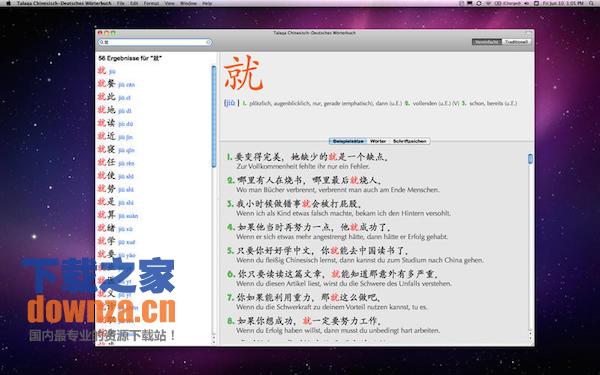Click example sentence 8 'Wenn du Erfolg haben willst'
This screenshot has height=375, width=600.
point(333,325)
